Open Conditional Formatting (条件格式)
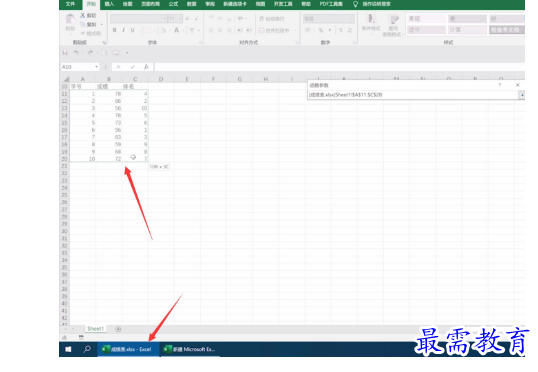The image size is (538, 372). click(371, 23)
